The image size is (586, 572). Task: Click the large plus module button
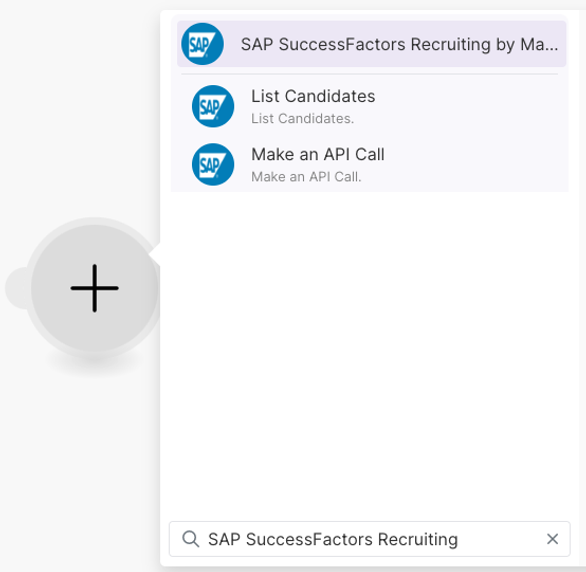[x=95, y=288]
